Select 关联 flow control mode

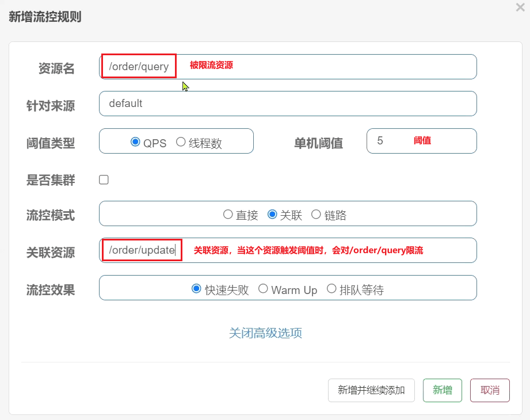coord(273,215)
